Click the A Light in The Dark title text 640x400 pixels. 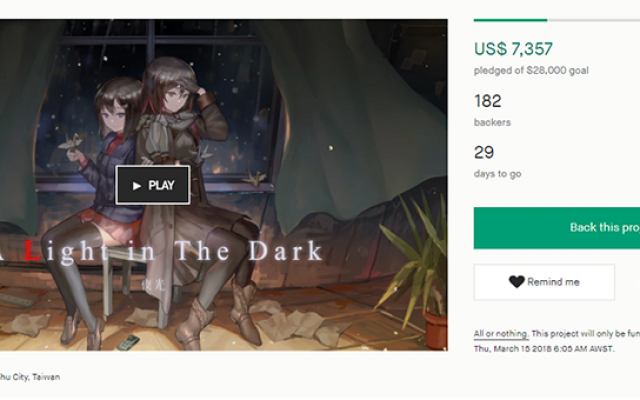pos(161,250)
